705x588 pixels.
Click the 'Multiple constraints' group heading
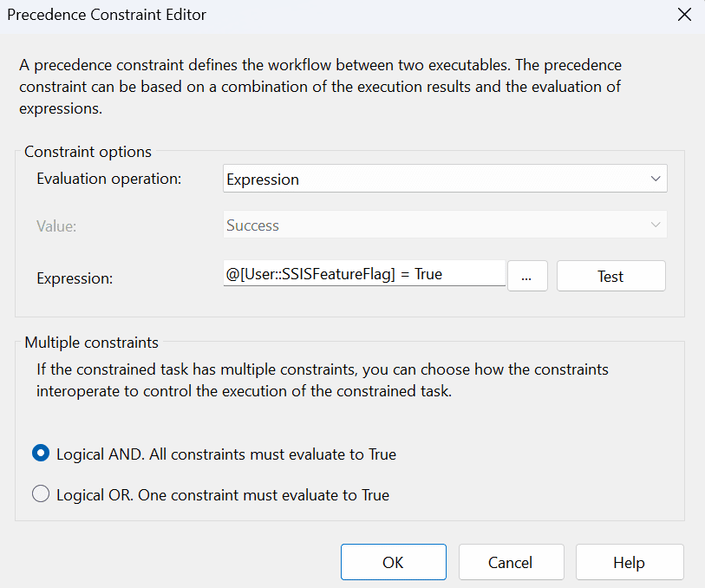pos(91,343)
